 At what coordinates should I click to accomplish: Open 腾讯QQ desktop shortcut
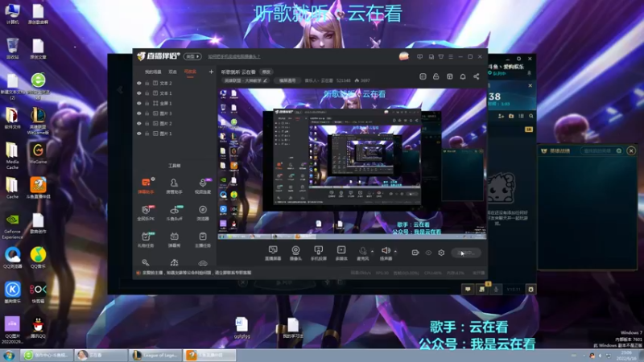[x=38, y=327]
